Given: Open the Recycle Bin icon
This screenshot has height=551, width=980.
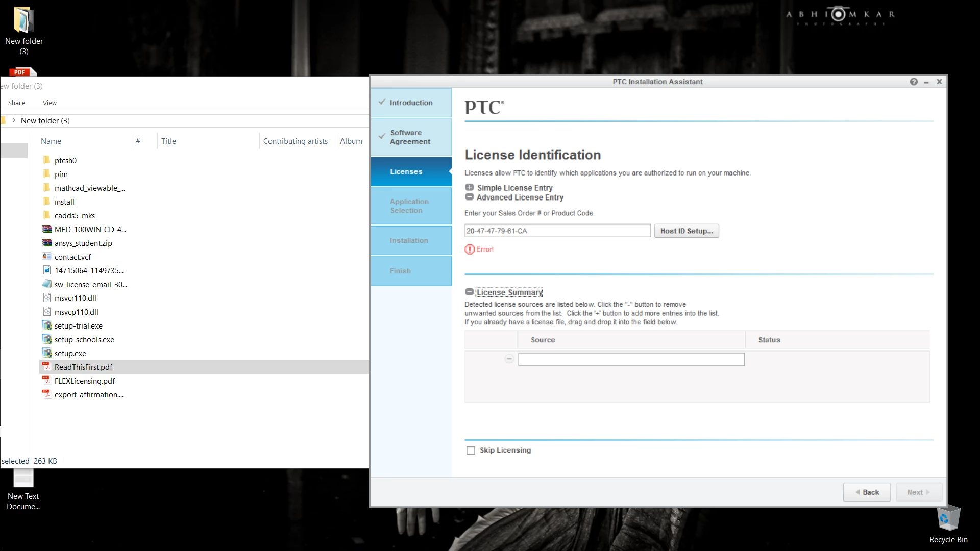Looking at the screenshot, I should [948, 519].
